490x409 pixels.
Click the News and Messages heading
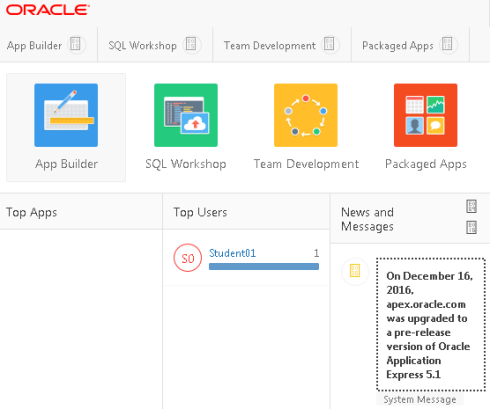pyautogui.click(x=367, y=219)
